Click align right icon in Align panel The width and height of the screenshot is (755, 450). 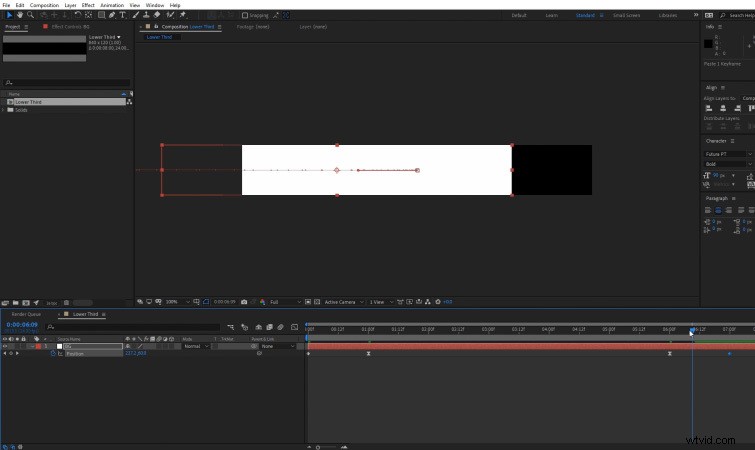tap(737, 108)
